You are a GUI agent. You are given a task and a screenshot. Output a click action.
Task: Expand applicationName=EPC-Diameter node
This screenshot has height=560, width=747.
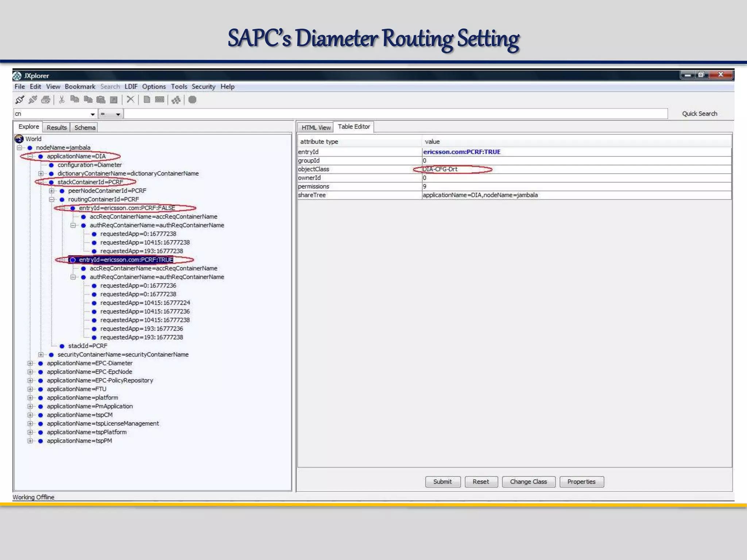[30, 363]
